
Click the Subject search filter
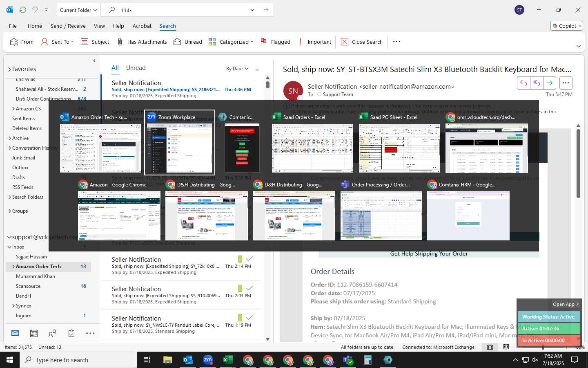coord(95,42)
